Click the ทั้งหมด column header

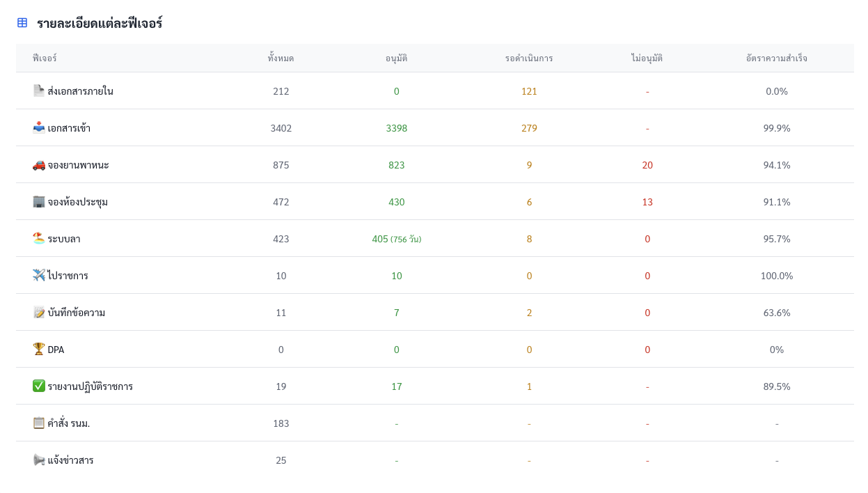281,58
